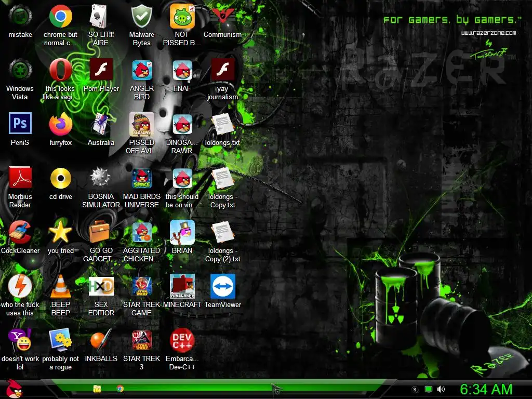532x399 pixels.
Task: Open the speaker volume tray icon
Action: click(x=441, y=390)
